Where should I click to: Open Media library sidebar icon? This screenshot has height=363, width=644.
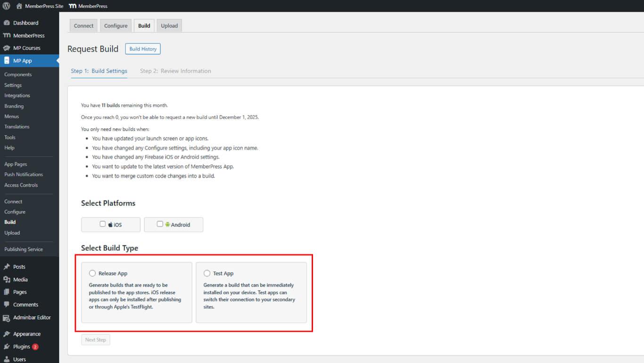tap(7, 279)
